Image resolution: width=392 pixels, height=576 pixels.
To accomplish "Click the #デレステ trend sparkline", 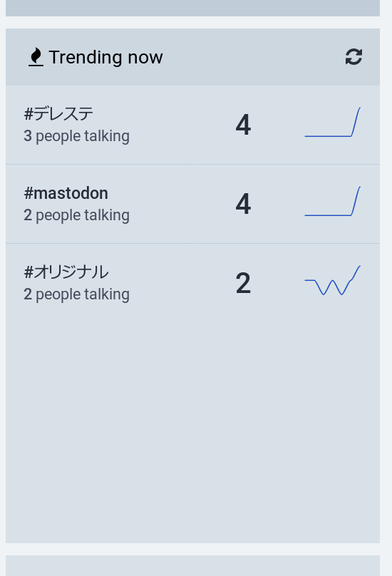I will click(332, 122).
